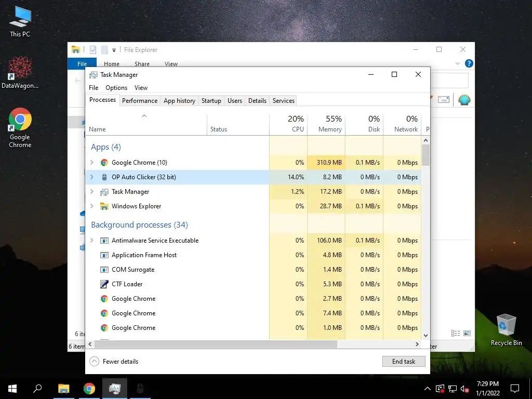
Task: Open the Task Manager View menu
Action: point(141,87)
